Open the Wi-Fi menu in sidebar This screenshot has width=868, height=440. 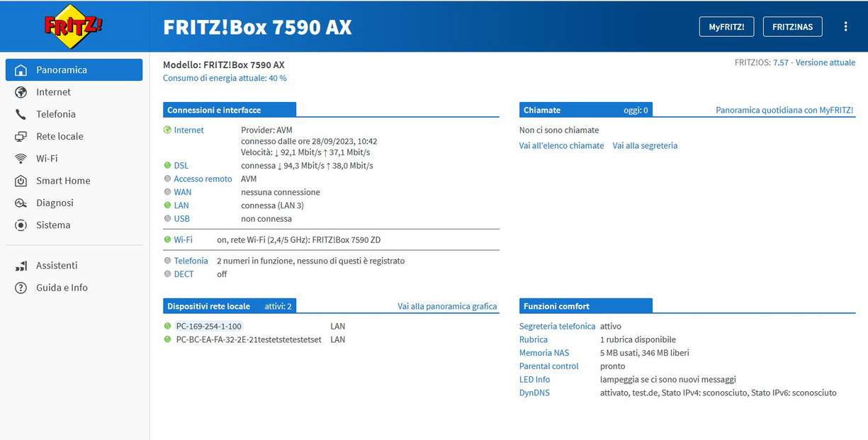click(x=74, y=159)
